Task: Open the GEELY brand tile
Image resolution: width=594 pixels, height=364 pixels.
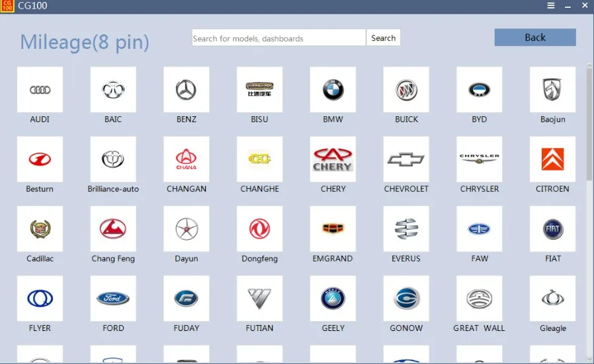Action: point(333,298)
